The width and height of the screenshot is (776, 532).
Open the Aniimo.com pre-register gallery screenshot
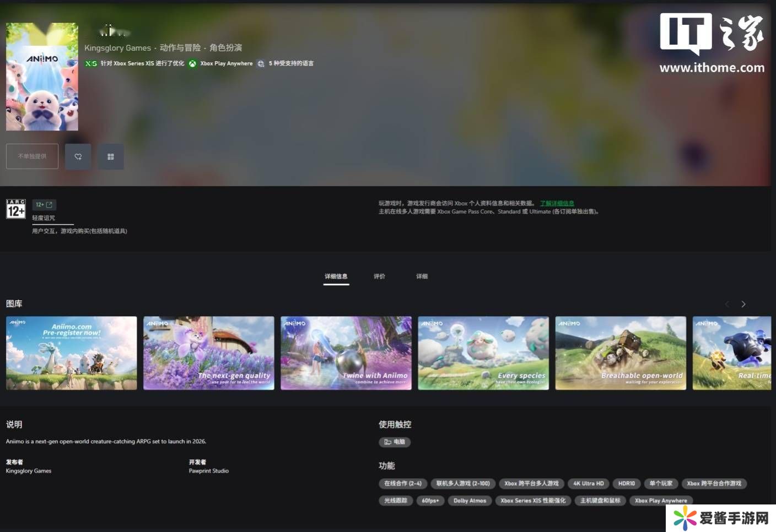point(72,353)
